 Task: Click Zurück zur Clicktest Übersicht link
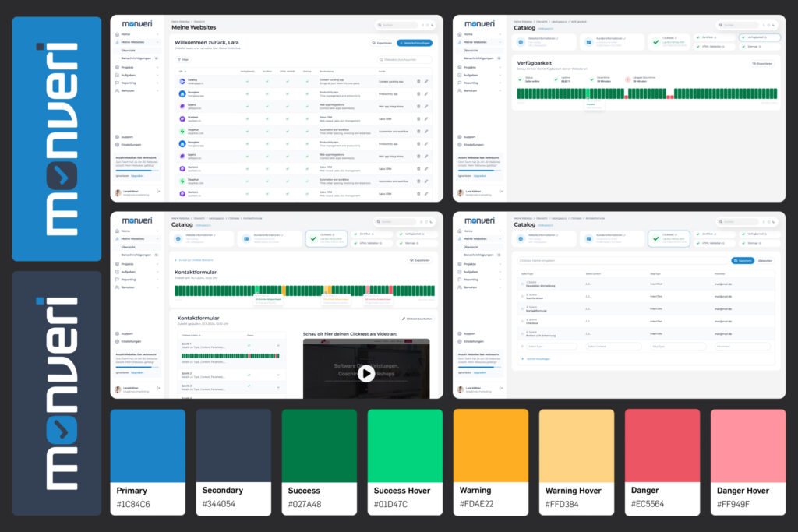click(194, 260)
